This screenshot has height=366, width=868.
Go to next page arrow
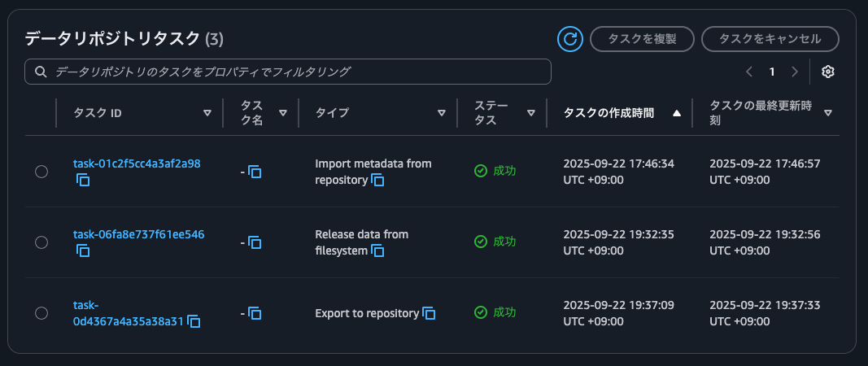795,72
